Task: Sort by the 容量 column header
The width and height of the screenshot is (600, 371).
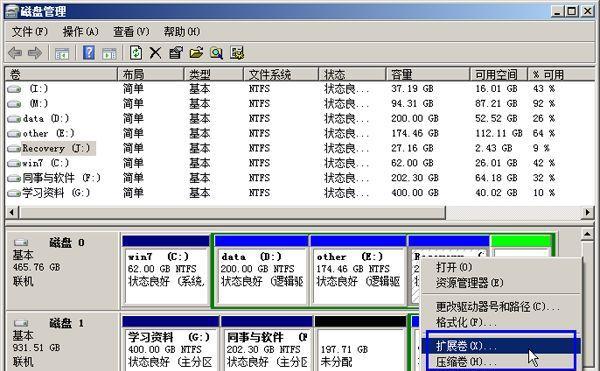Action: 428,74
